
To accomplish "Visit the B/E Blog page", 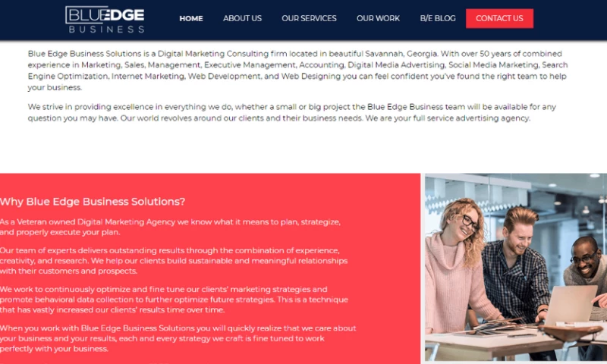I will 438,18.
